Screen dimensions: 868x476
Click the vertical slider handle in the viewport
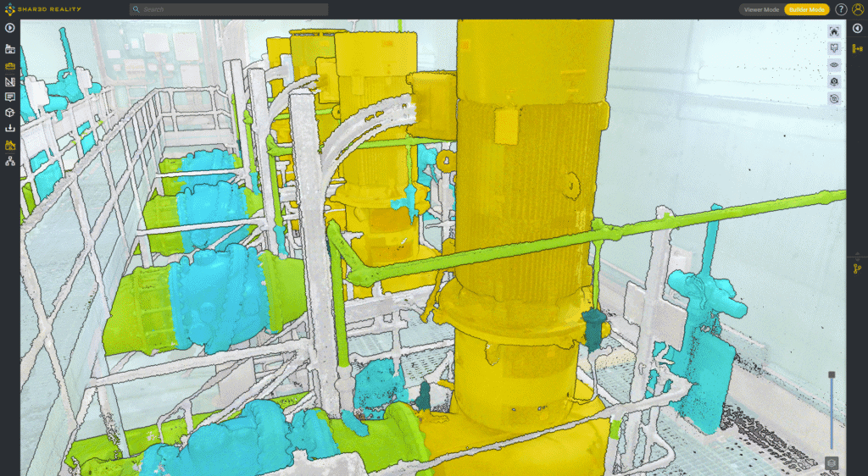[832, 374]
